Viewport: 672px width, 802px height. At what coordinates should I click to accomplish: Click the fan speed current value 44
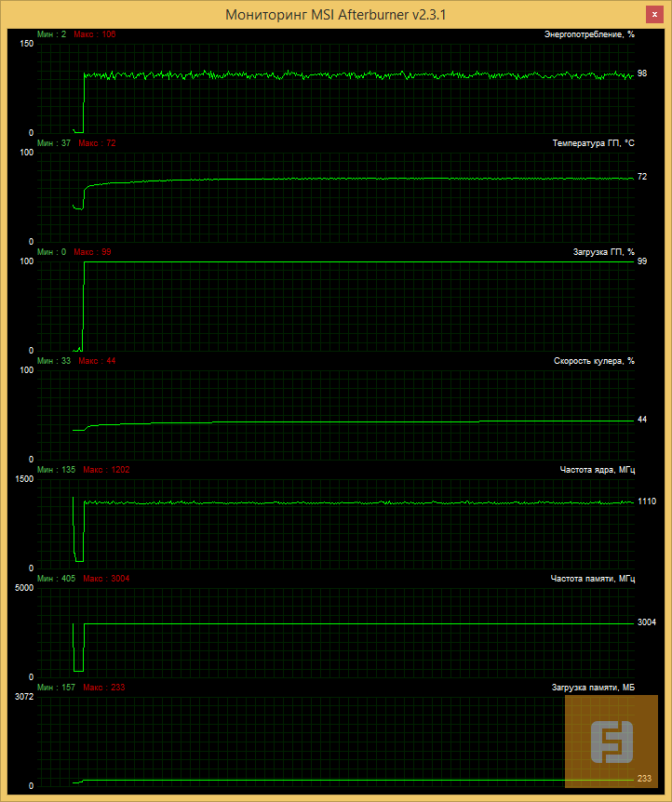tap(642, 420)
